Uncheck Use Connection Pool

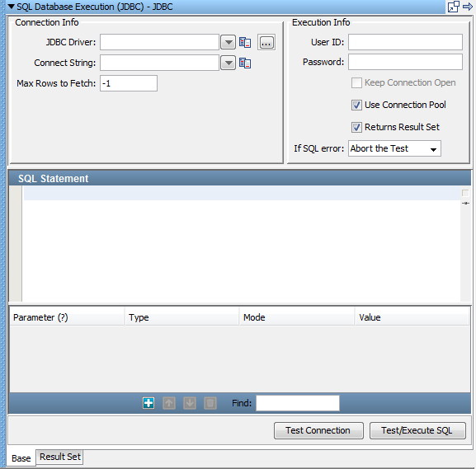(x=356, y=105)
